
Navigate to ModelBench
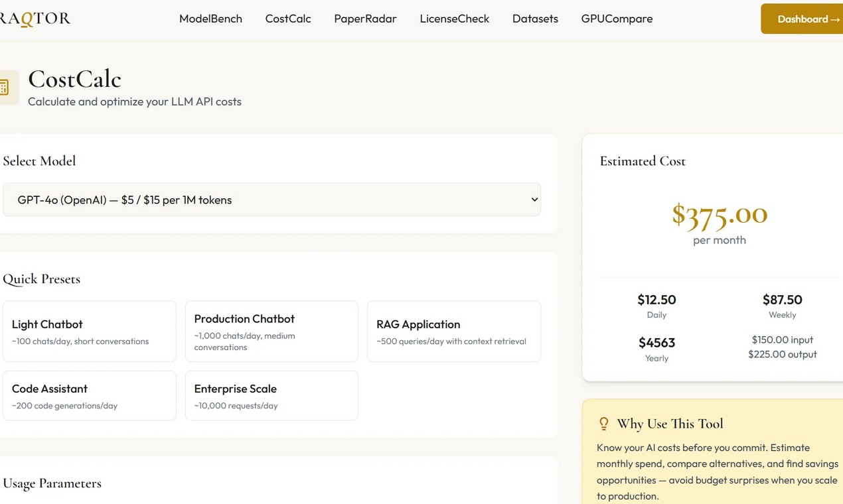pyautogui.click(x=210, y=19)
